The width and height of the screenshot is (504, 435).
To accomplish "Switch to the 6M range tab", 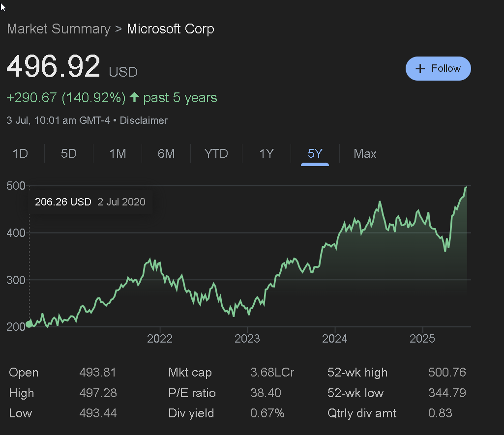I will pyautogui.click(x=166, y=153).
